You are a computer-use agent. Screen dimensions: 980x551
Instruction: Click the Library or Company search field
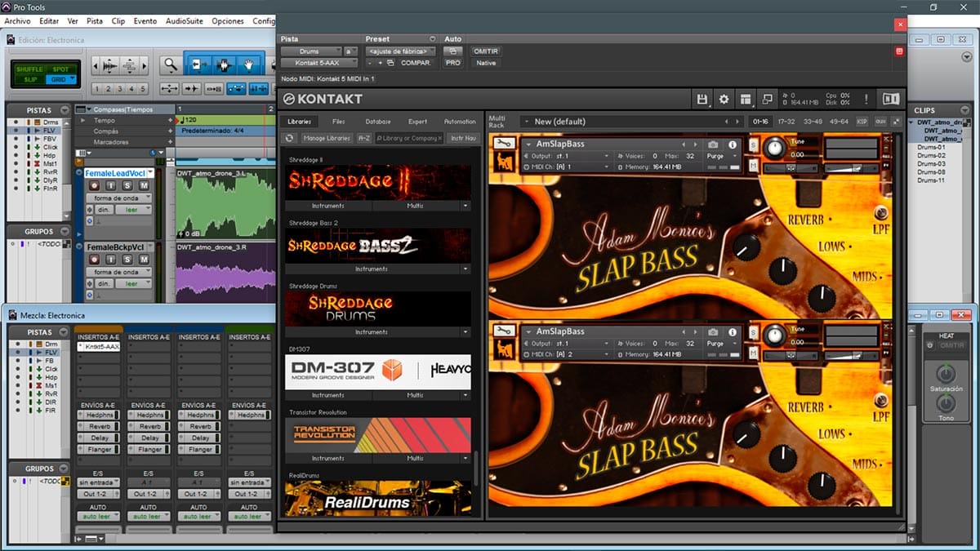pyautogui.click(x=409, y=138)
